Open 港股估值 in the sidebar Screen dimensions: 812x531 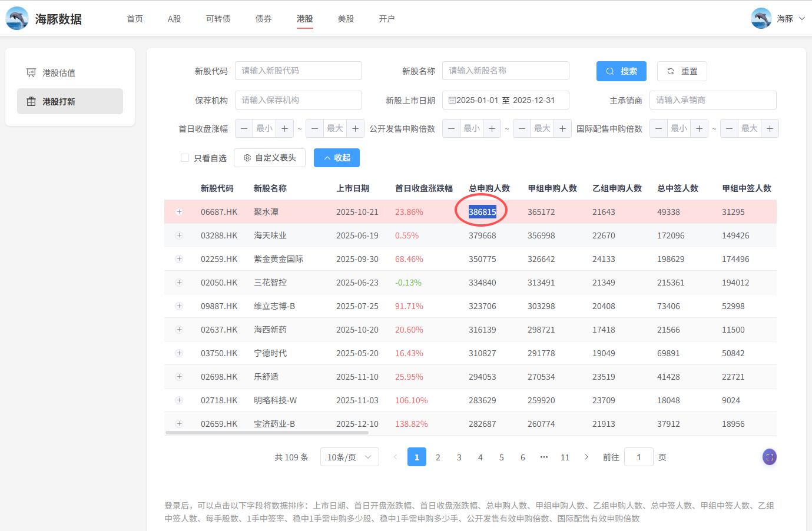point(70,73)
